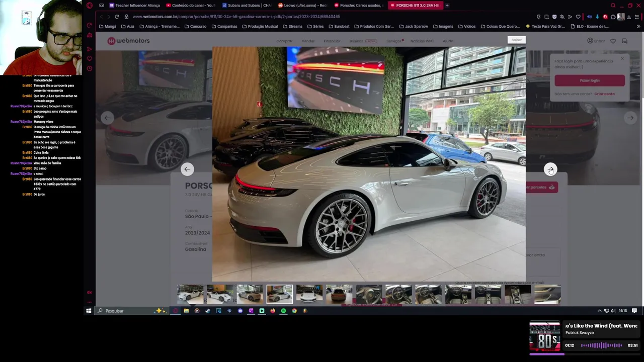Open Windows Start menu
The width and height of the screenshot is (644, 362).
(89, 311)
